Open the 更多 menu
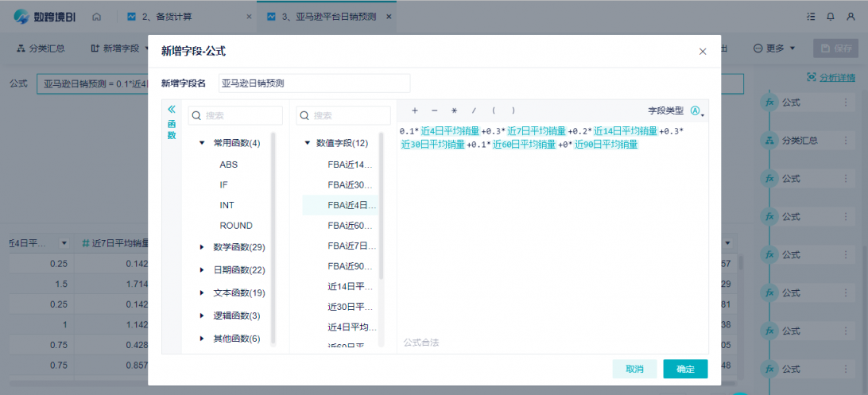 [x=774, y=48]
